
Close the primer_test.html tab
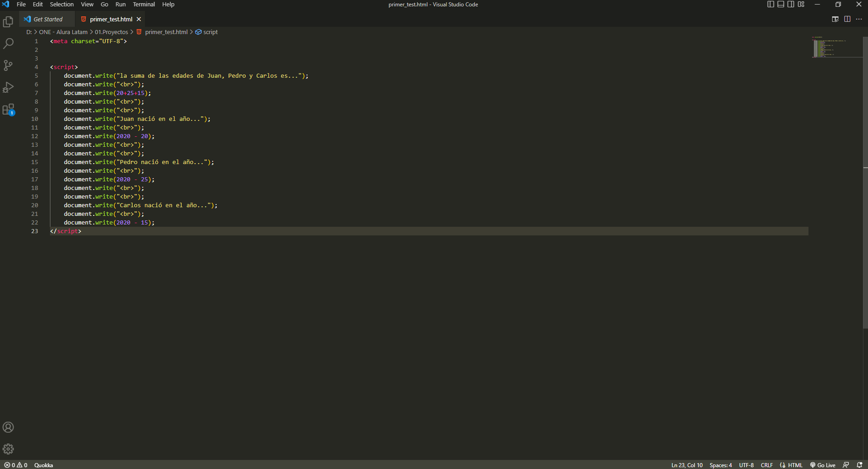(139, 19)
